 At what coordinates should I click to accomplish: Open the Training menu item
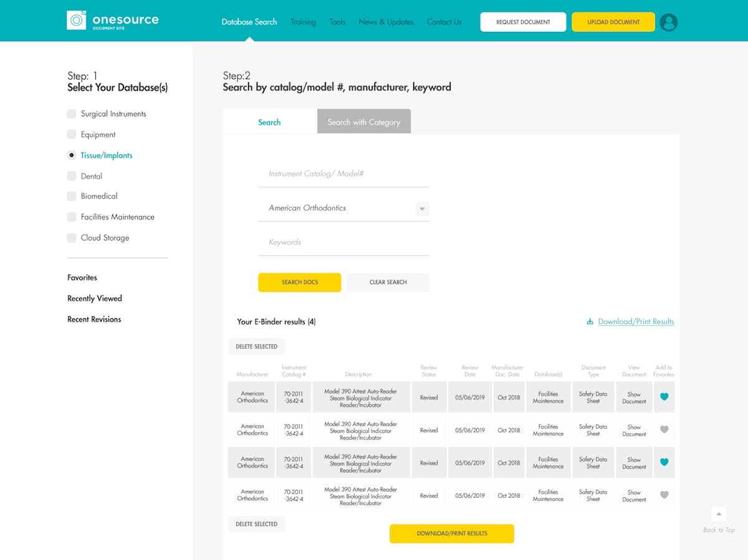point(303,22)
